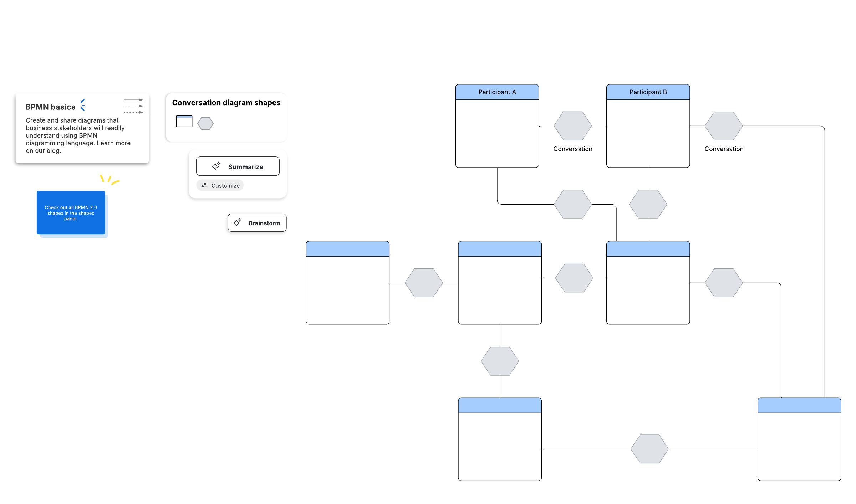Screen dimensions: 856x504
Task: Open the Customize options
Action: tap(220, 185)
